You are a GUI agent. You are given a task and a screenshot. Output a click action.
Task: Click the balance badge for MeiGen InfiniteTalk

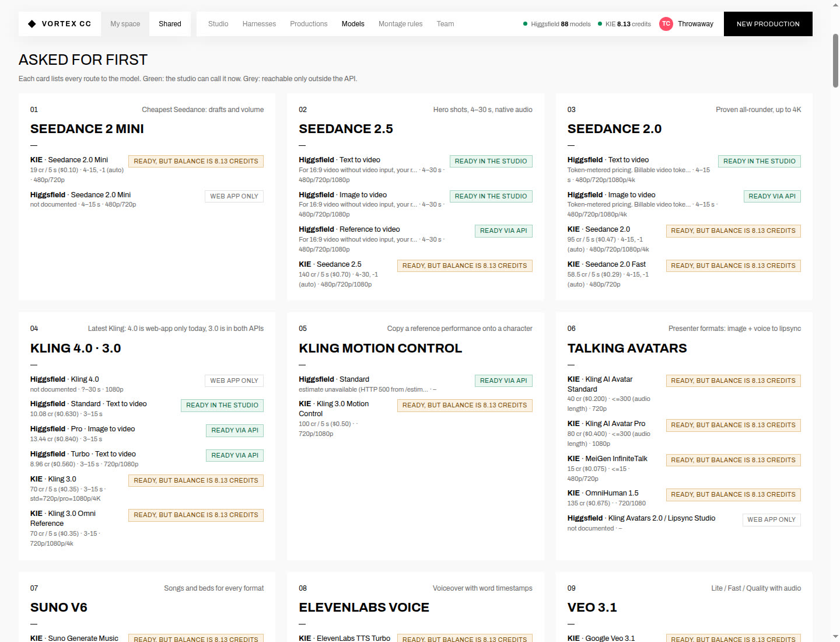point(733,460)
